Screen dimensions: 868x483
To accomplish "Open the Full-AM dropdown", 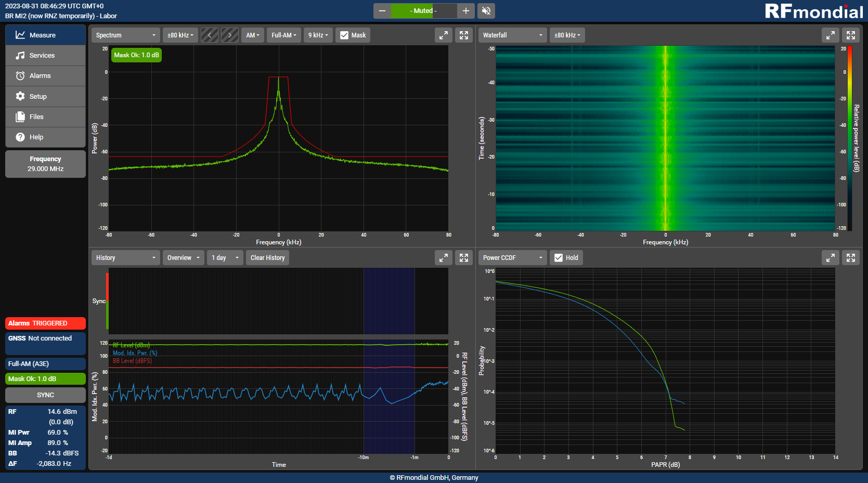I will 284,35.
